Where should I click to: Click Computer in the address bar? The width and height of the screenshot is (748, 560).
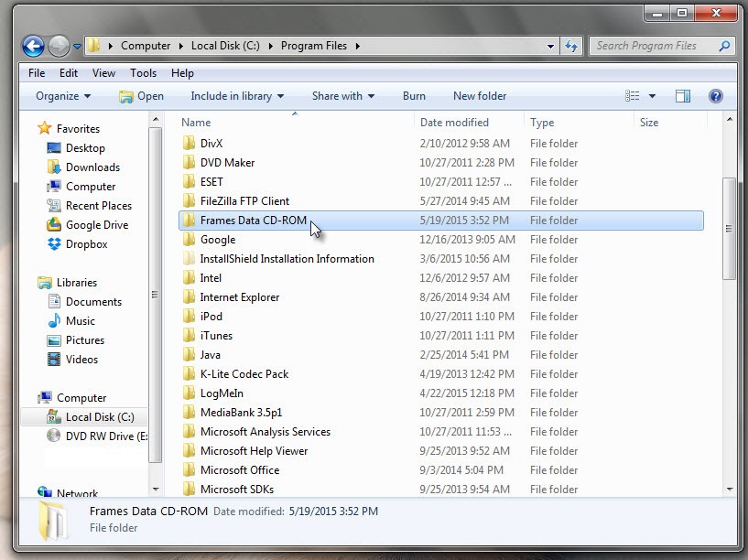[x=146, y=46]
